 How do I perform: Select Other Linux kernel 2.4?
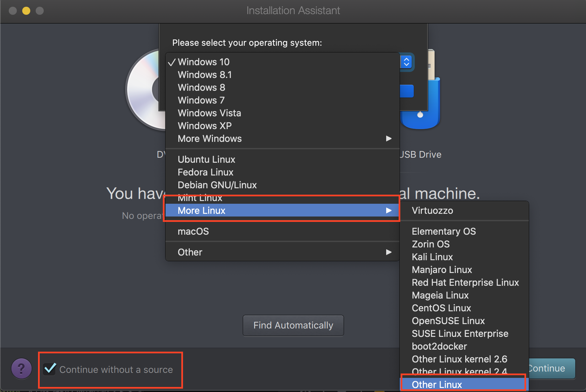[x=464, y=371]
